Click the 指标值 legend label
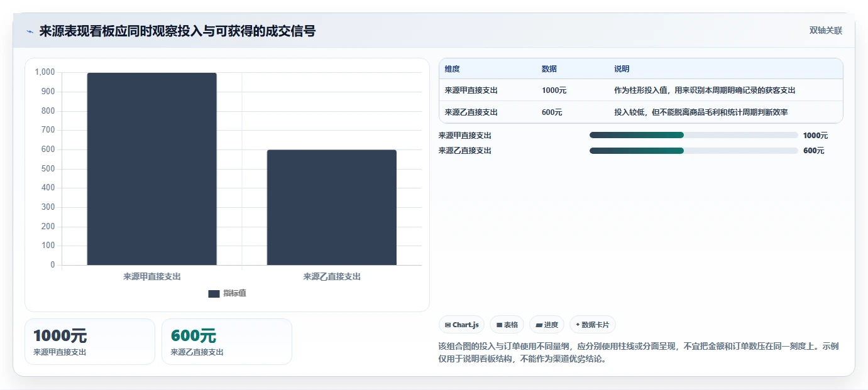868x390 pixels. (x=234, y=293)
